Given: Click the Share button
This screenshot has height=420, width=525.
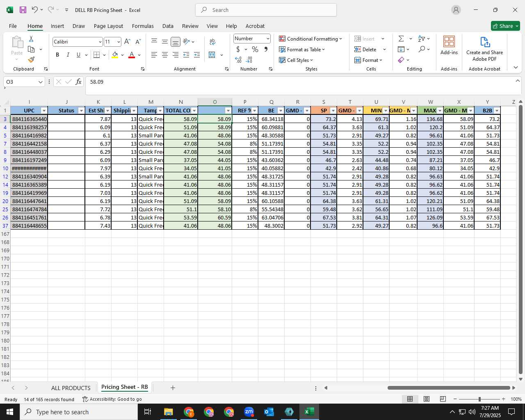Looking at the screenshot, I should (x=505, y=26).
